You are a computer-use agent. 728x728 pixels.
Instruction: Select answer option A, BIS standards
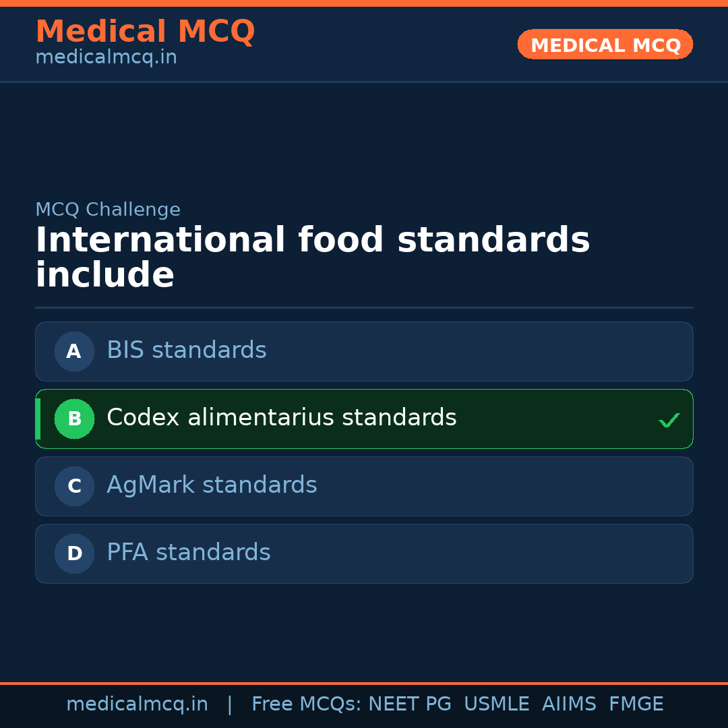point(364,351)
